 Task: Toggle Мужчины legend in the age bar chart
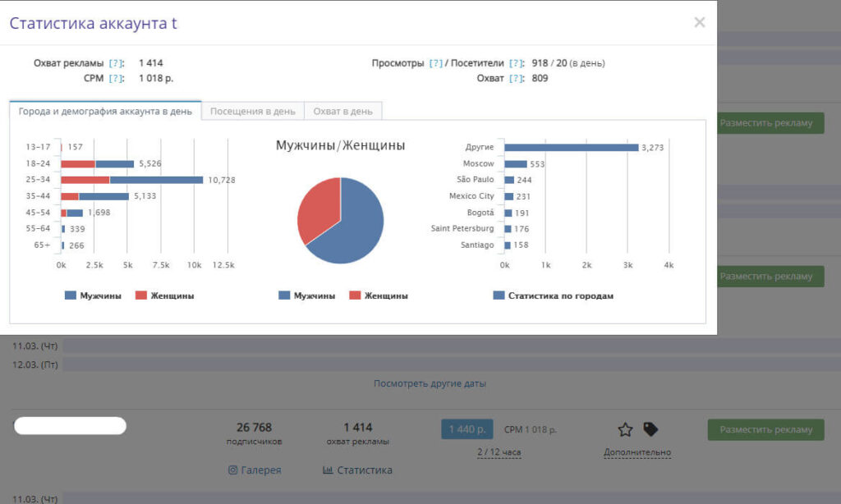[93, 296]
